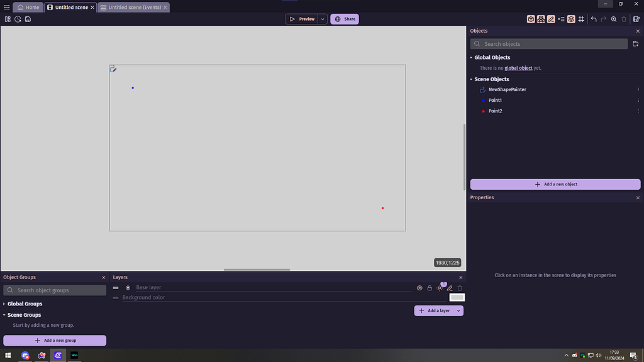Close the Object Groups panel

point(104,277)
